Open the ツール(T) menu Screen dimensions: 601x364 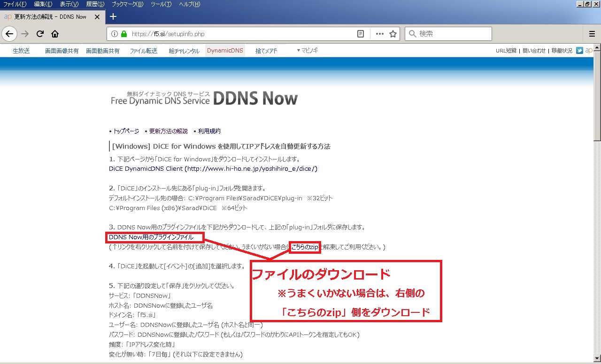pyautogui.click(x=161, y=4)
